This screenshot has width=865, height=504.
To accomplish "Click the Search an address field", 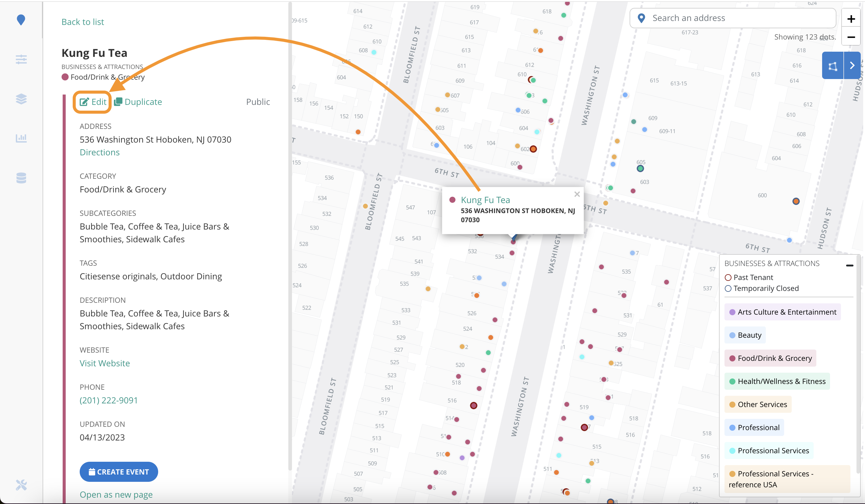I will tap(733, 18).
